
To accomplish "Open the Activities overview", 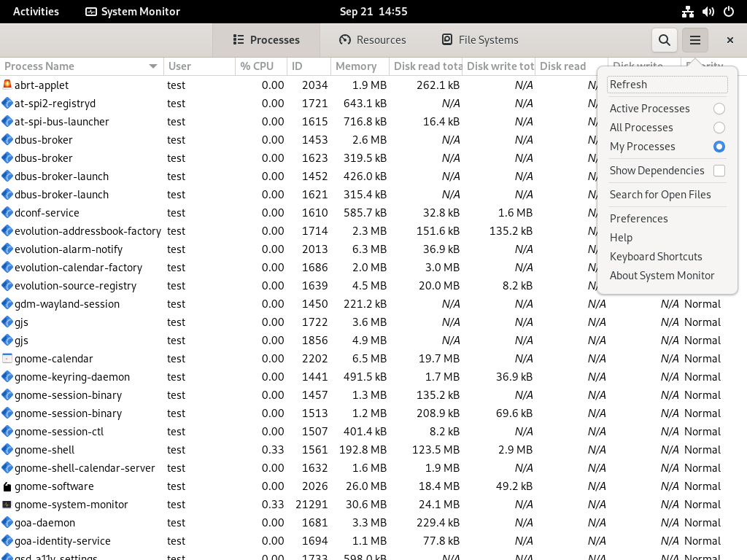I will (36, 12).
